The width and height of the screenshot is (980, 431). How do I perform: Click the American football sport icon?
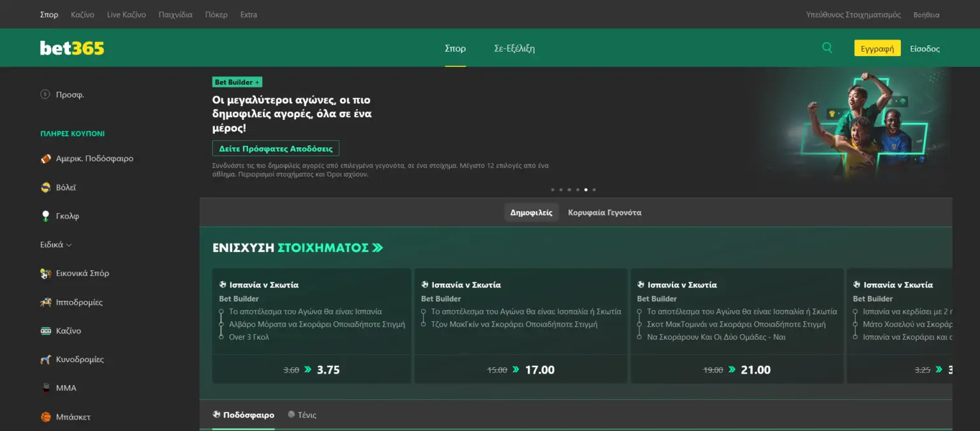click(x=45, y=159)
